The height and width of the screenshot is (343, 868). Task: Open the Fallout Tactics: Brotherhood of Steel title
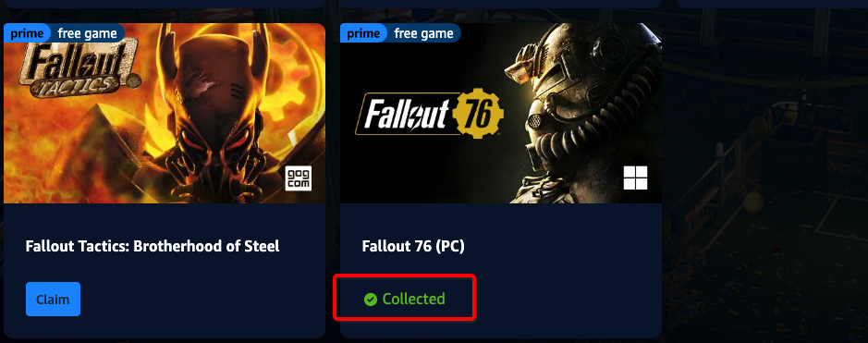153,246
